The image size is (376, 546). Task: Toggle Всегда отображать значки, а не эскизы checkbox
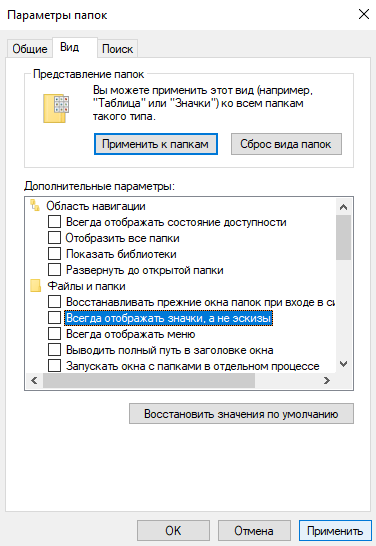pos(54,318)
